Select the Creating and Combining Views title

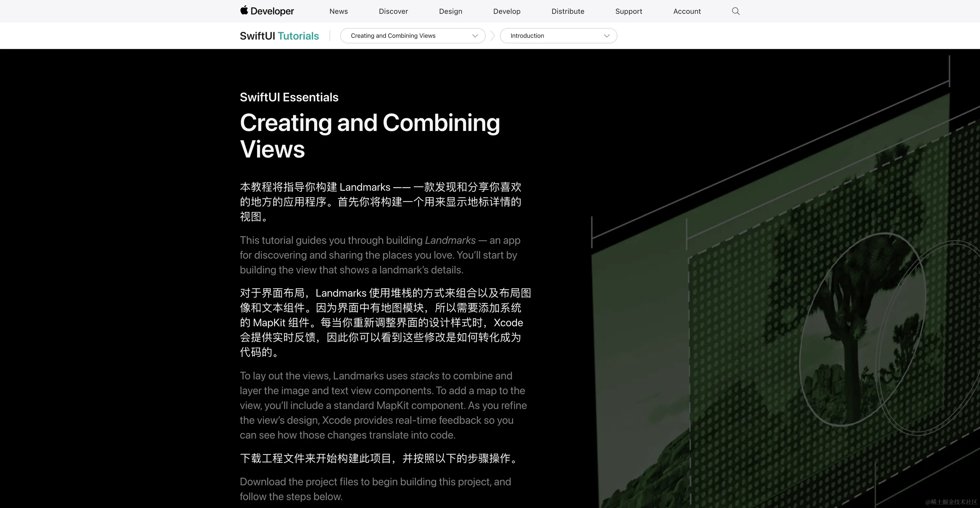click(370, 135)
